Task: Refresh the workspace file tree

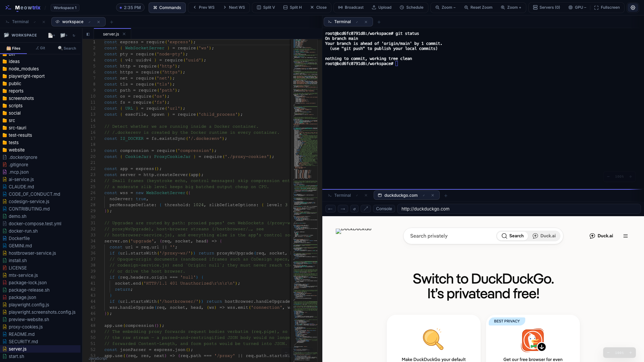Action: [x=74, y=35]
